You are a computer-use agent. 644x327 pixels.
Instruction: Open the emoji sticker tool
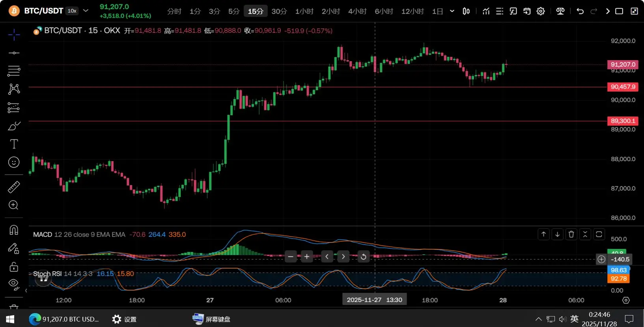14,162
